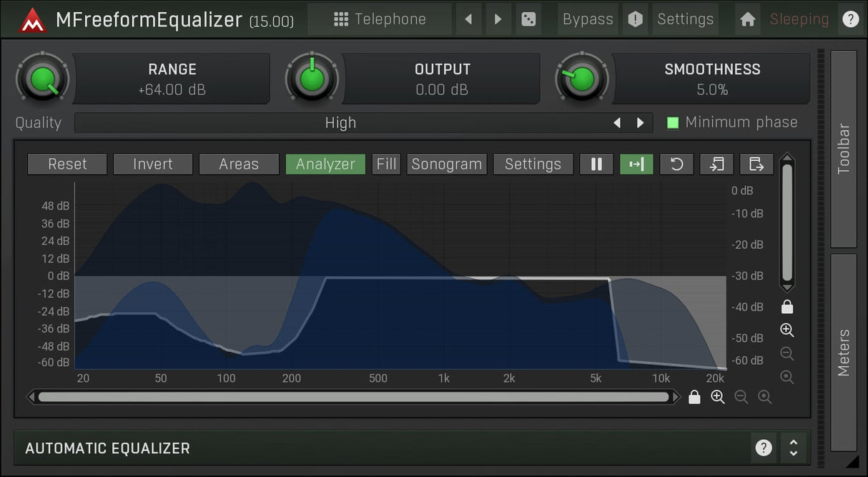Open help via top-right question mark
This screenshot has height=477, width=868.
(x=850, y=19)
